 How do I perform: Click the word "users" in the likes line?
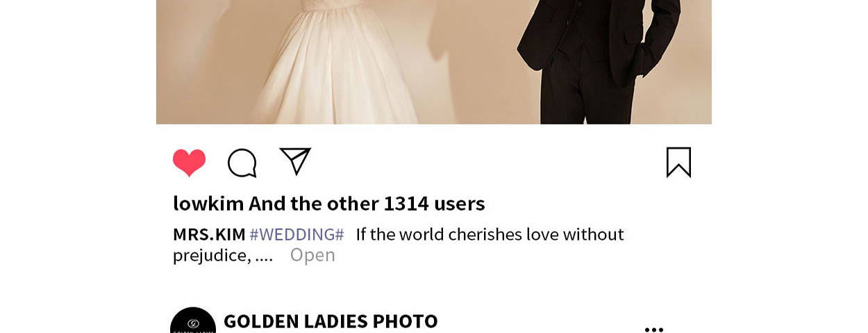tap(460, 204)
